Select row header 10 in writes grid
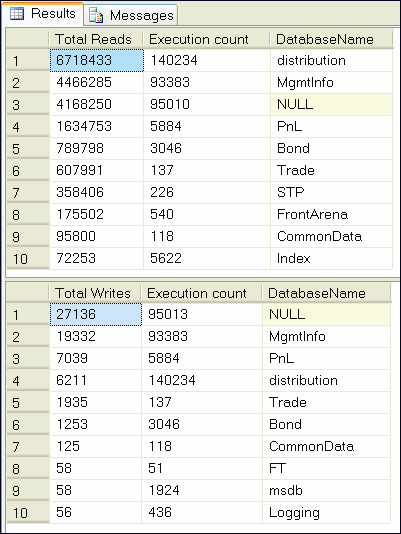The height and width of the screenshot is (534, 401). pyautogui.click(x=28, y=513)
